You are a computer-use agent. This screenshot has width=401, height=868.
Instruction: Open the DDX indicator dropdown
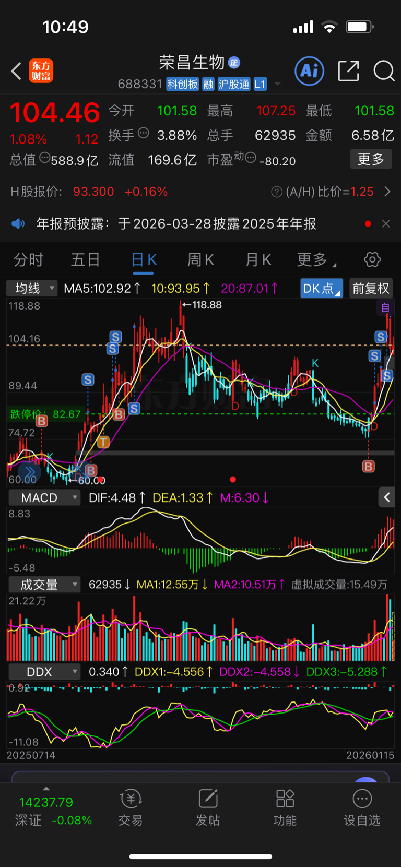(x=44, y=672)
